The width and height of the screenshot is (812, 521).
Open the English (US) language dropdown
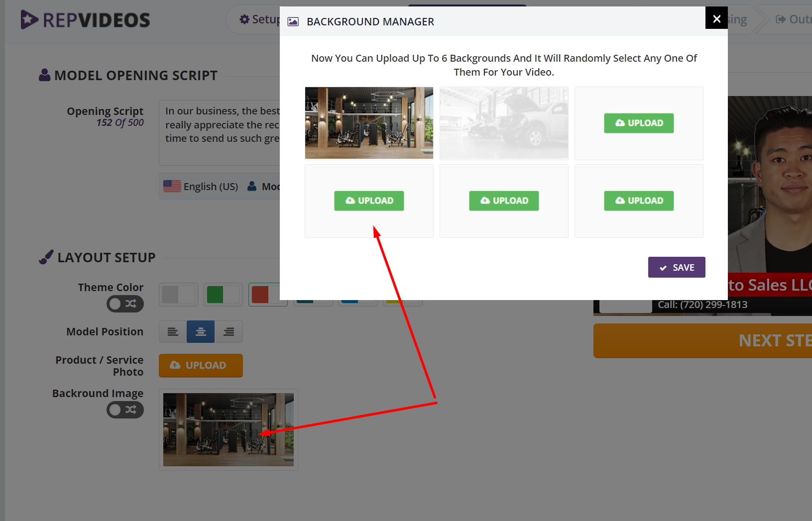click(x=202, y=187)
